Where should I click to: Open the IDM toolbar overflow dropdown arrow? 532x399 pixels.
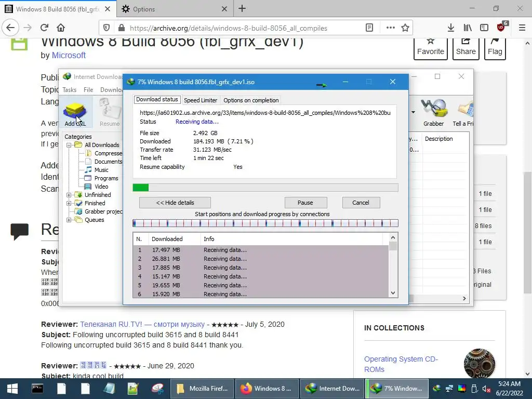(x=413, y=112)
